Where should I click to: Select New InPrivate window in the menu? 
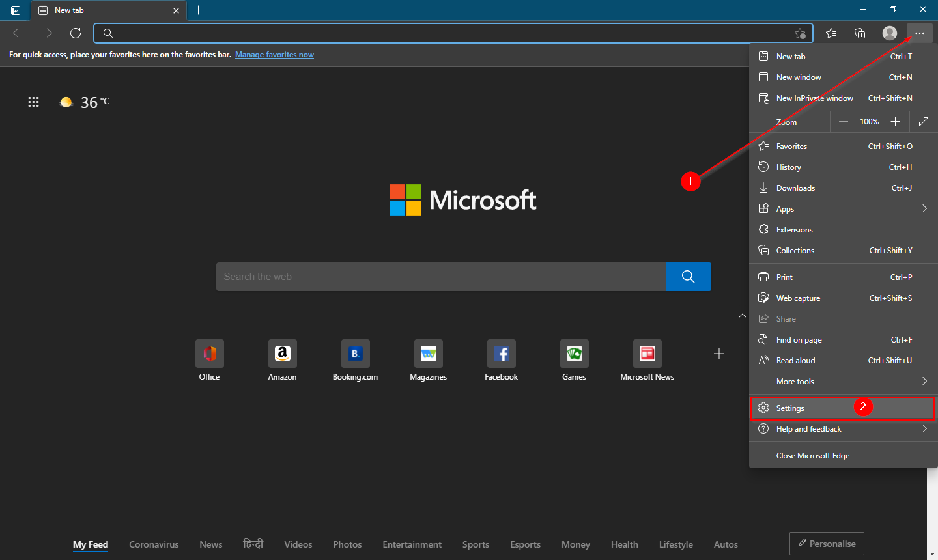844,98
